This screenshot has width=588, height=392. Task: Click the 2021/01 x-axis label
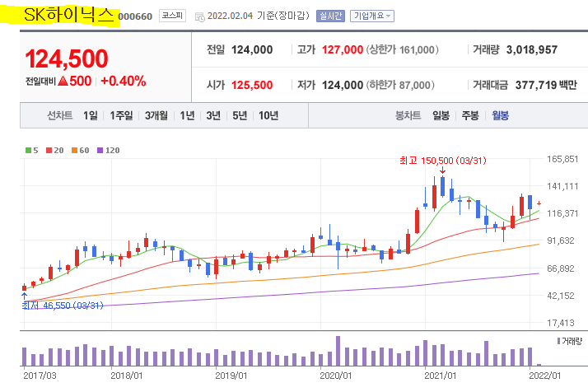point(441,376)
